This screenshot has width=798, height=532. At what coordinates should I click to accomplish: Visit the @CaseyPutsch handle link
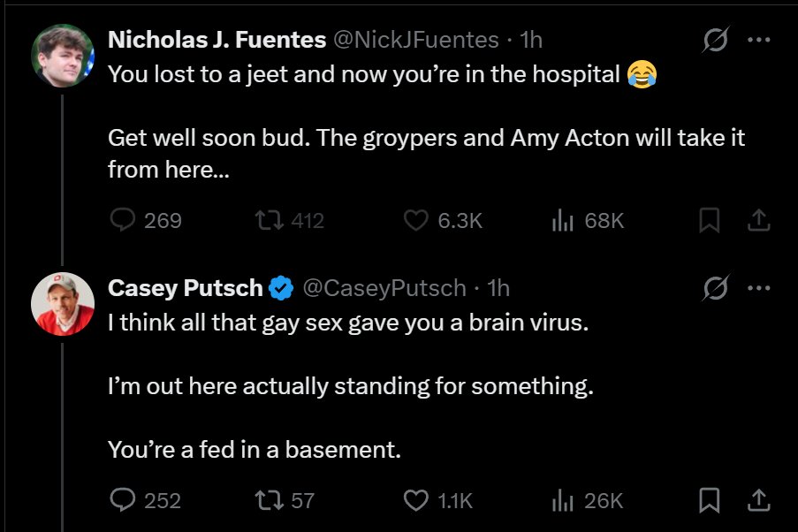click(384, 288)
